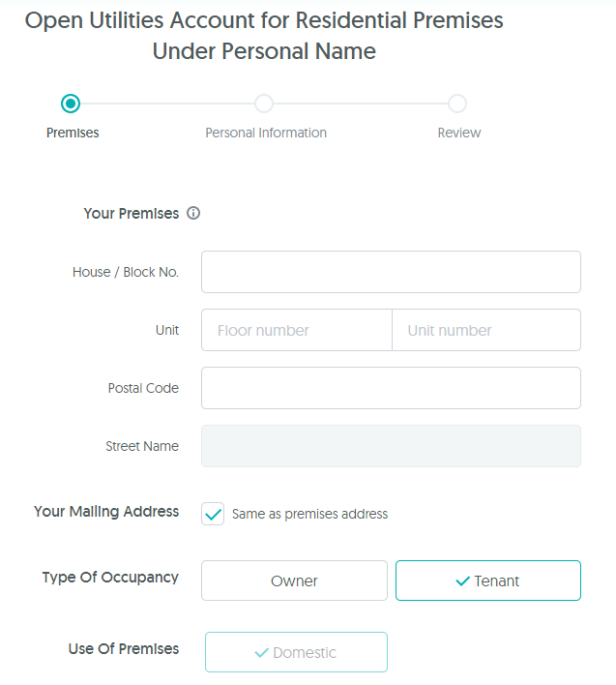Click the progress line between Premises and Personal Information
616x685 pixels.
click(167, 104)
